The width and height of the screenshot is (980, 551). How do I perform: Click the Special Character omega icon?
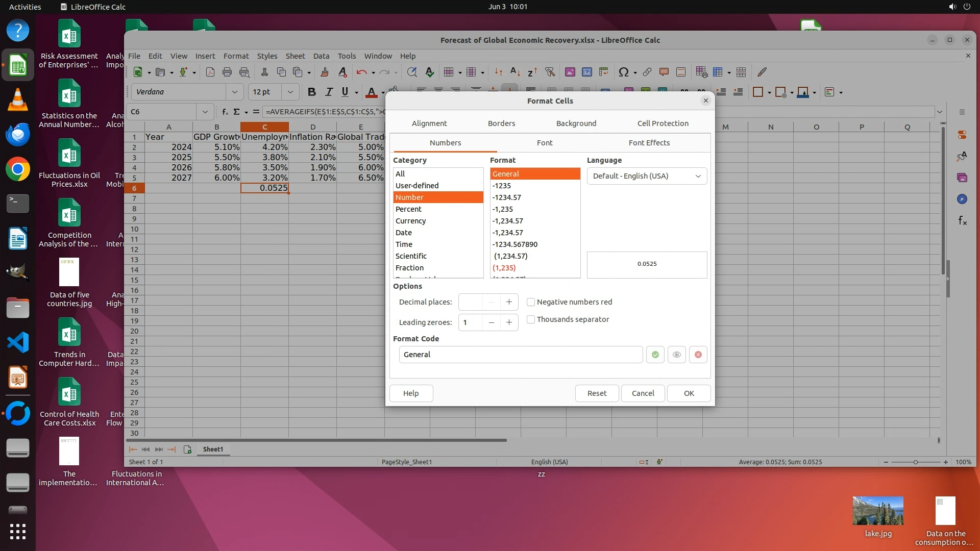point(623,72)
